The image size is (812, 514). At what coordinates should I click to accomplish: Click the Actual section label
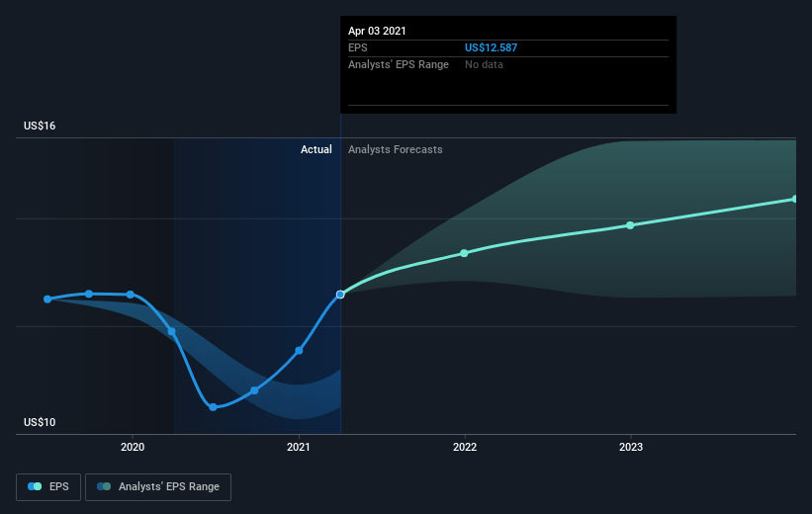[316, 149]
